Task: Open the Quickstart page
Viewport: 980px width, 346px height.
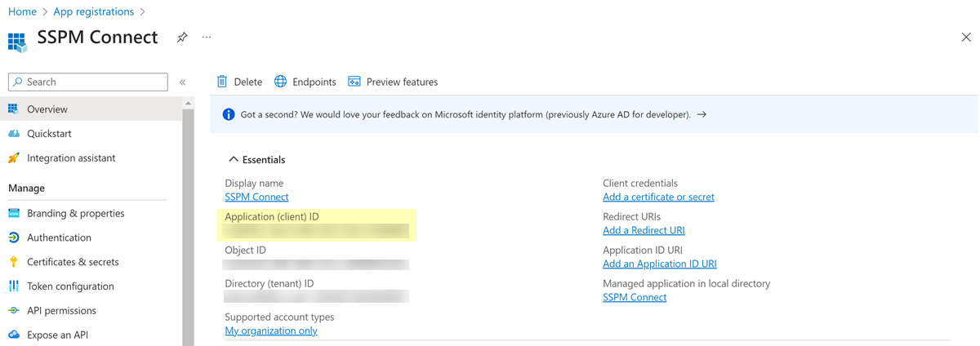Action: click(49, 134)
